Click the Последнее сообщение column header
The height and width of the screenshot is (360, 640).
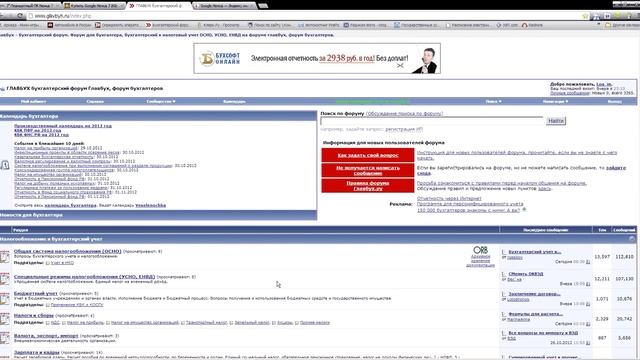(545, 230)
